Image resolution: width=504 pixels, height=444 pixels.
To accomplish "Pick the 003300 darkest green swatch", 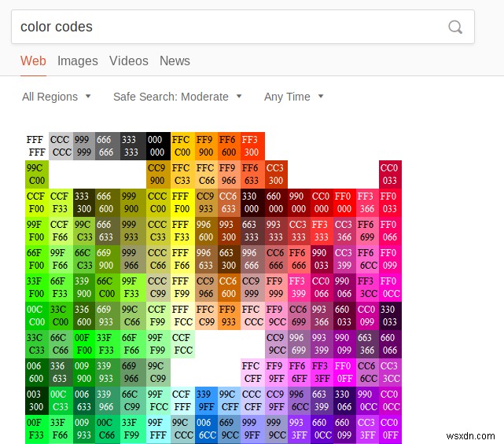I will 37,400.
